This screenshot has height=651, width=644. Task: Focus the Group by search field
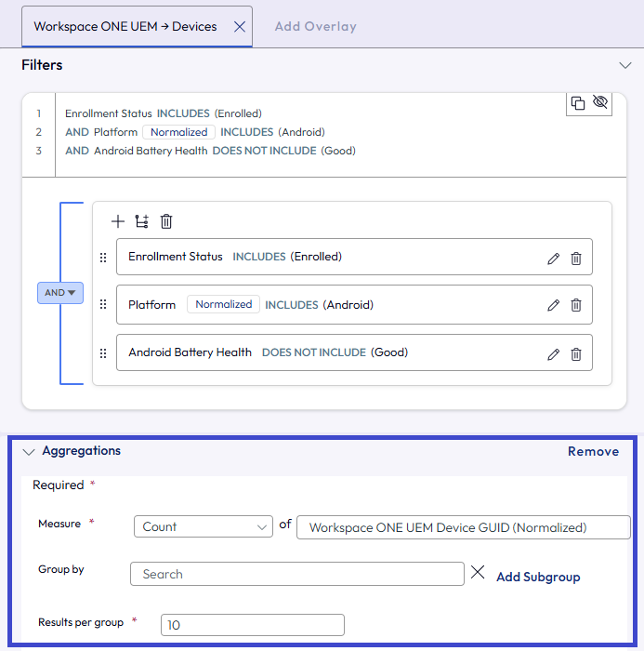pos(297,574)
